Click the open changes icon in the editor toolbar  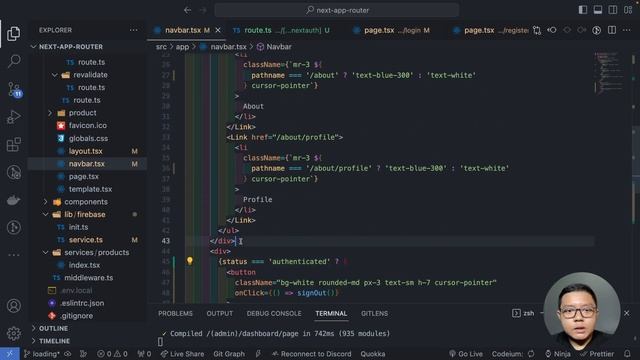(537, 30)
